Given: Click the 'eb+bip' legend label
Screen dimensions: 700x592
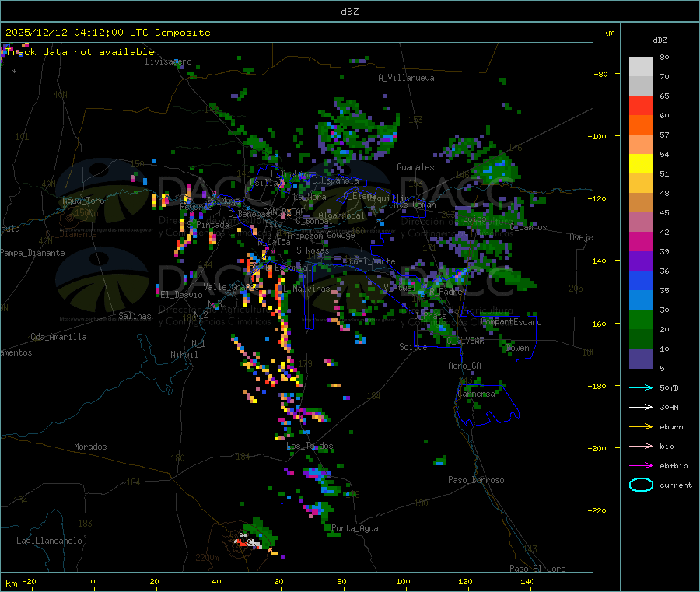Looking at the screenshot, I should [674, 466].
